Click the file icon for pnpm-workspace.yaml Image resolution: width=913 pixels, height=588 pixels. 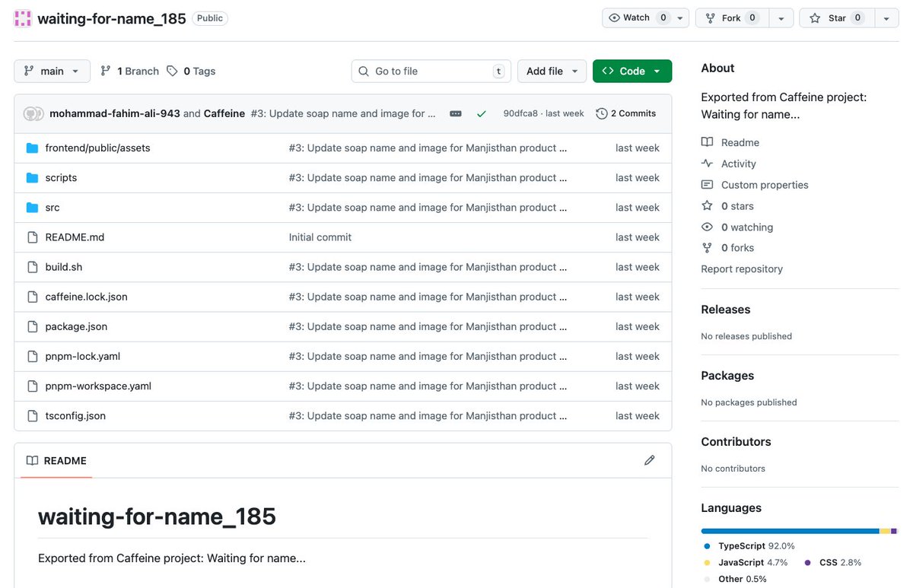[32, 386]
